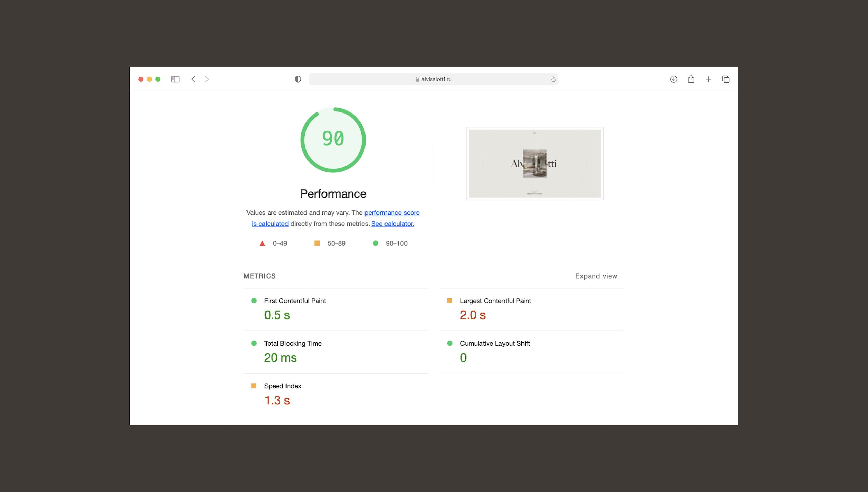Expand the First Contentful Paint metric
The image size is (868, 492).
pos(295,301)
